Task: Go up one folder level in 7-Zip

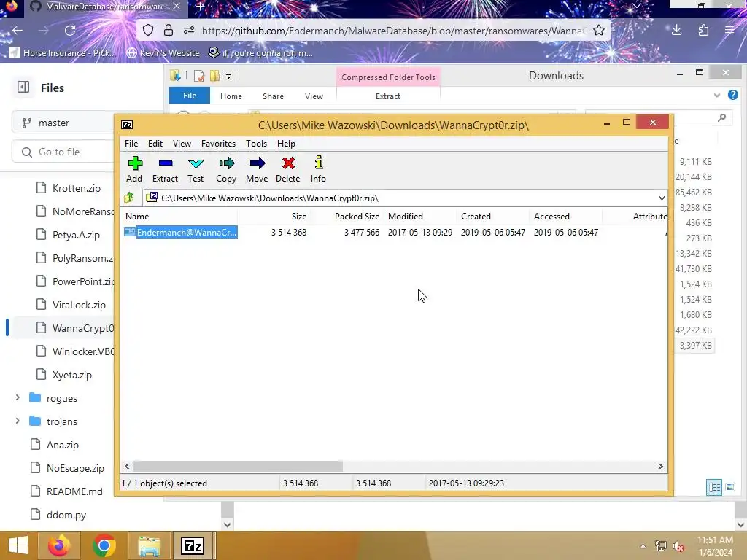Action: click(x=129, y=198)
